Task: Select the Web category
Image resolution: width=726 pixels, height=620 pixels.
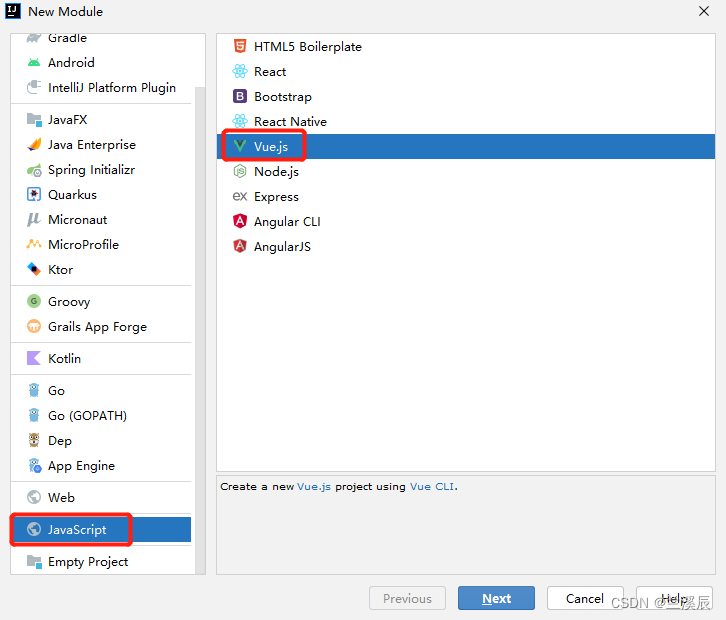Action: pos(102,497)
